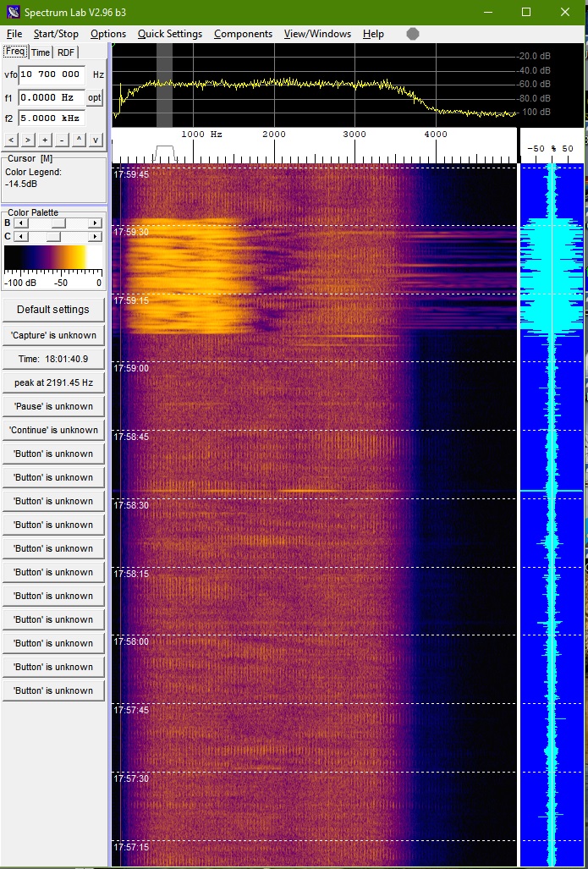Click right arrow of brightness B slider
This screenshot has height=869, width=588.
click(x=96, y=223)
